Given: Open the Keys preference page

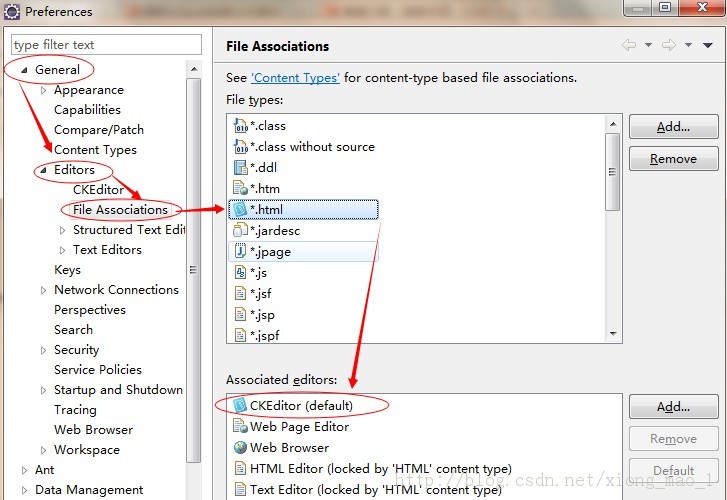Looking at the screenshot, I should 67,270.
